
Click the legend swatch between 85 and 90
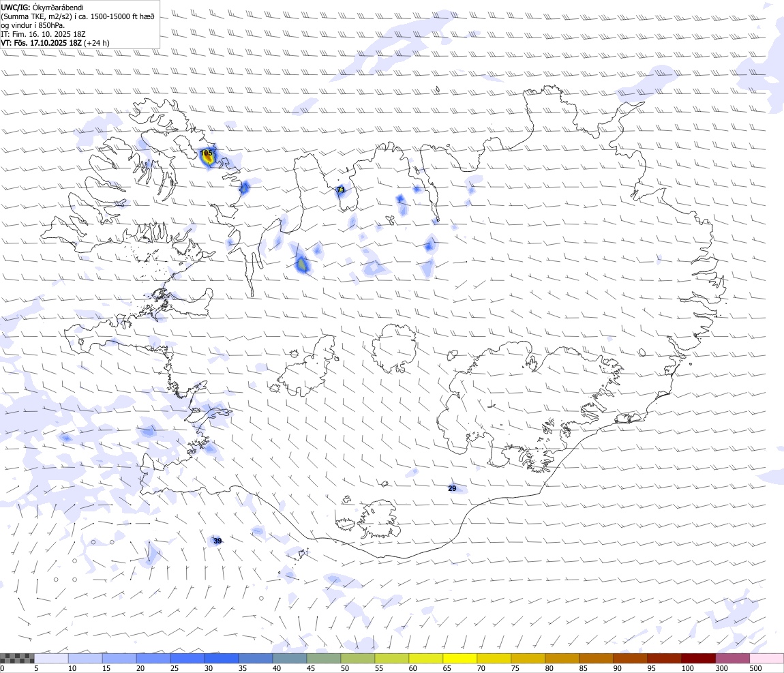tap(596, 658)
